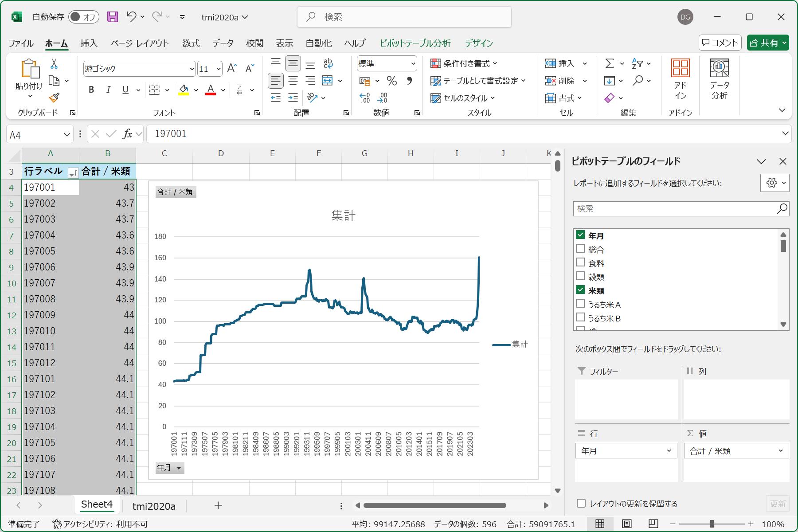Click the Save icon in title bar
The height and width of the screenshot is (532, 798).
point(113,17)
